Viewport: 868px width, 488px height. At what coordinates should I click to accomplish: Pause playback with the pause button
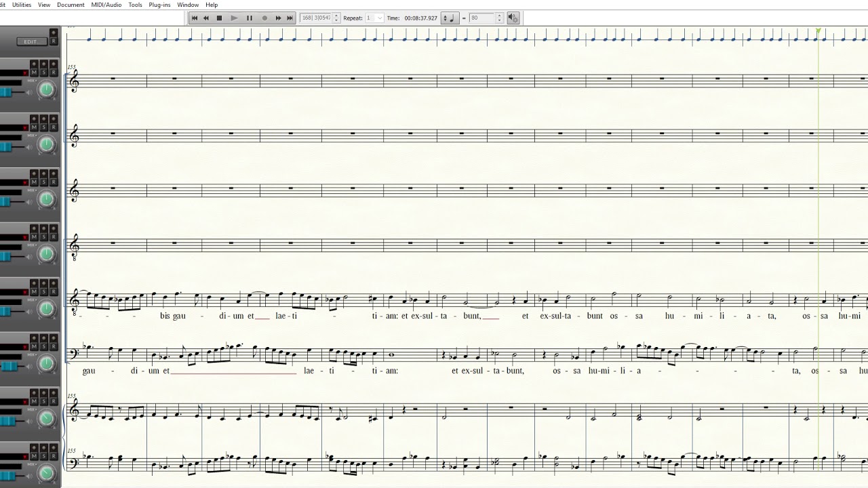(x=249, y=18)
